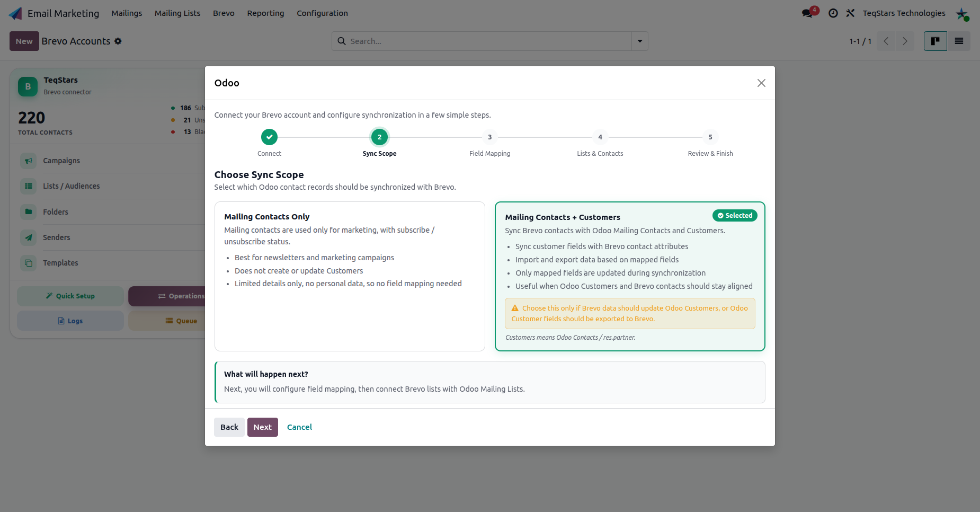Click the Email Marketing app logo icon
This screenshot has width=980, height=512.
(x=15, y=13)
